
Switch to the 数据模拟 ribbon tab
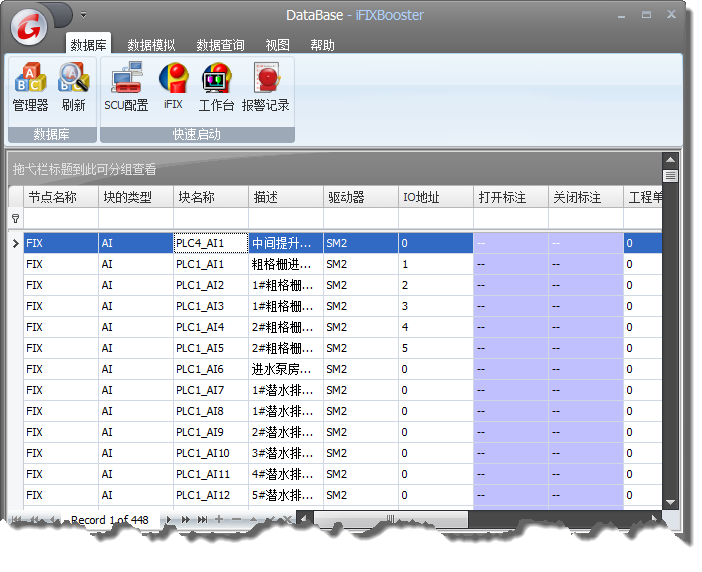click(x=151, y=45)
